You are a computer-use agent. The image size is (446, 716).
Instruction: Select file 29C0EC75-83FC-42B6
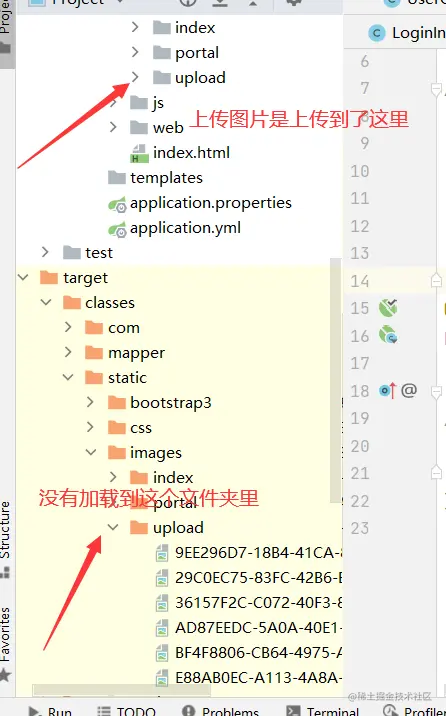click(x=259, y=578)
